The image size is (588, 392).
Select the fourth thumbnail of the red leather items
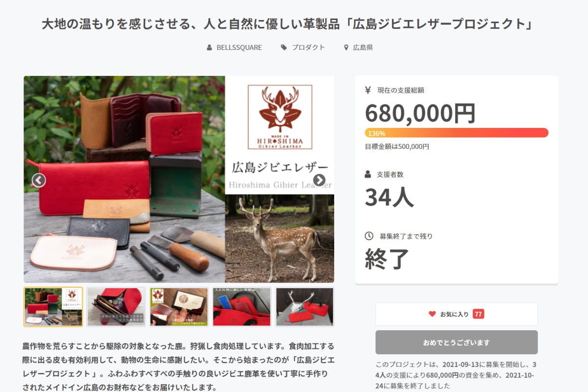click(242, 307)
